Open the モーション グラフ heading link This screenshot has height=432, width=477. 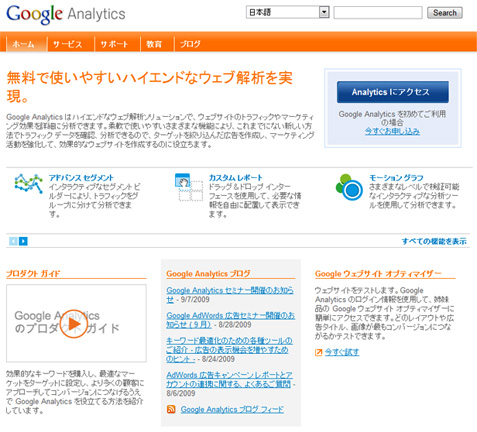(x=396, y=178)
